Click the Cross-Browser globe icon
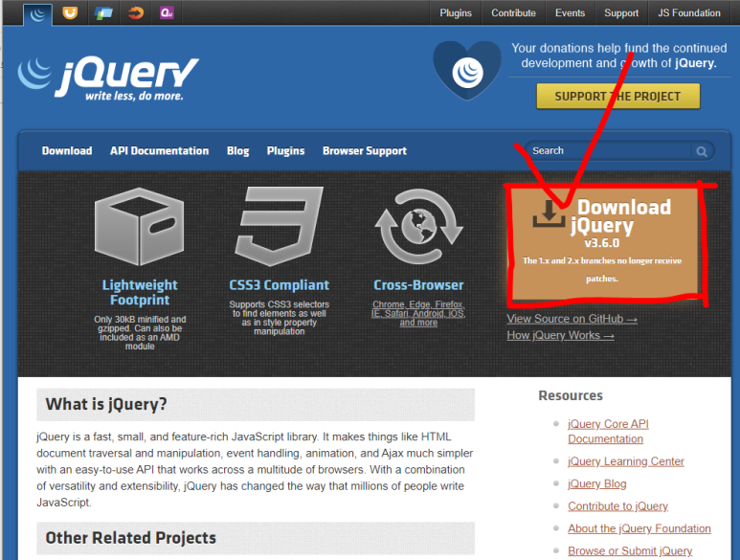The width and height of the screenshot is (740, 560). (x=418, y=227)
